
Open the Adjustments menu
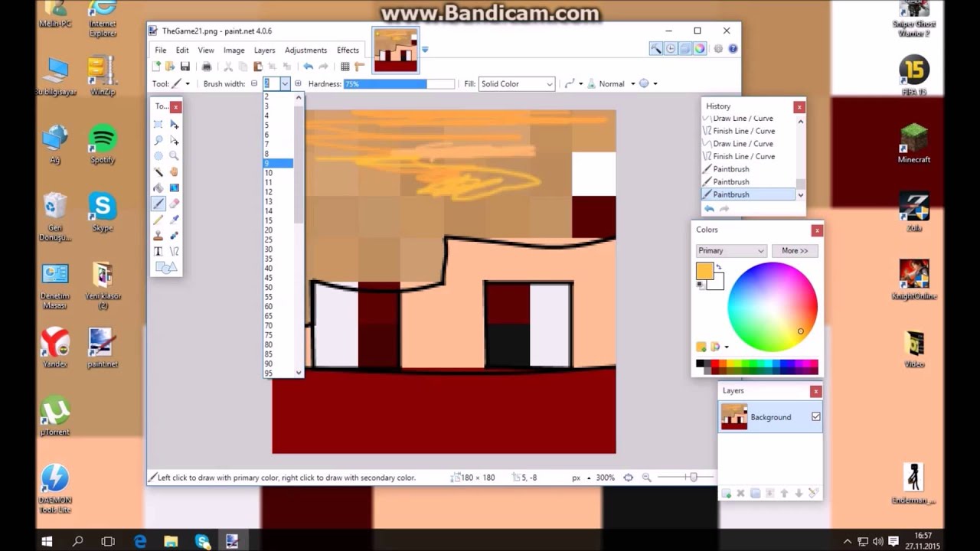[x=305, y=51]
